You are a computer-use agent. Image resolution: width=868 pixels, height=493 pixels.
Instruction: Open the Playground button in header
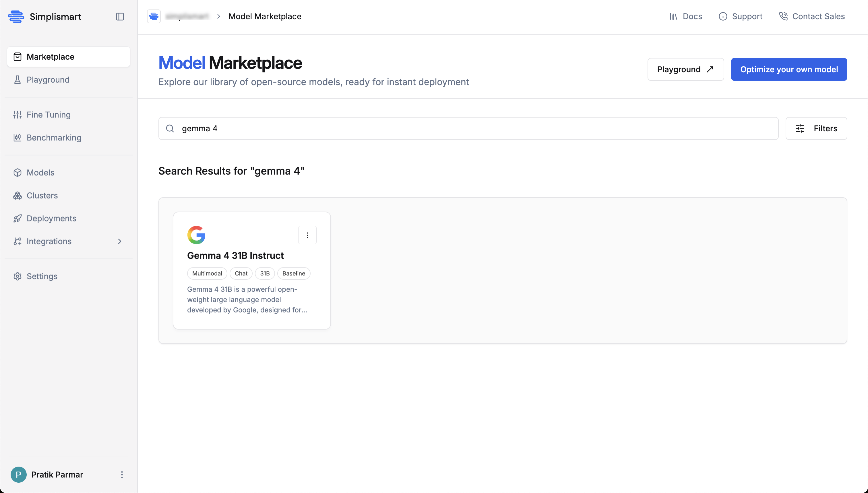[686, 69]
